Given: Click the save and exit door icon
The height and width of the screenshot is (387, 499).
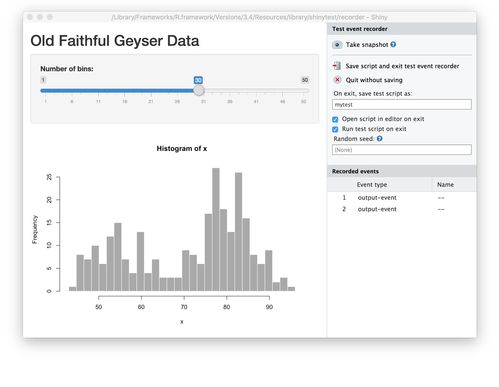Looking at the screenshot, I should point(337,66).
